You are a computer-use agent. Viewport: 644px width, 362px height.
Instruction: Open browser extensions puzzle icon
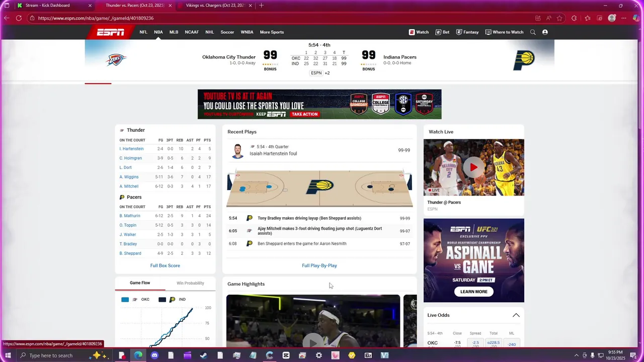(x=574, y=18)
